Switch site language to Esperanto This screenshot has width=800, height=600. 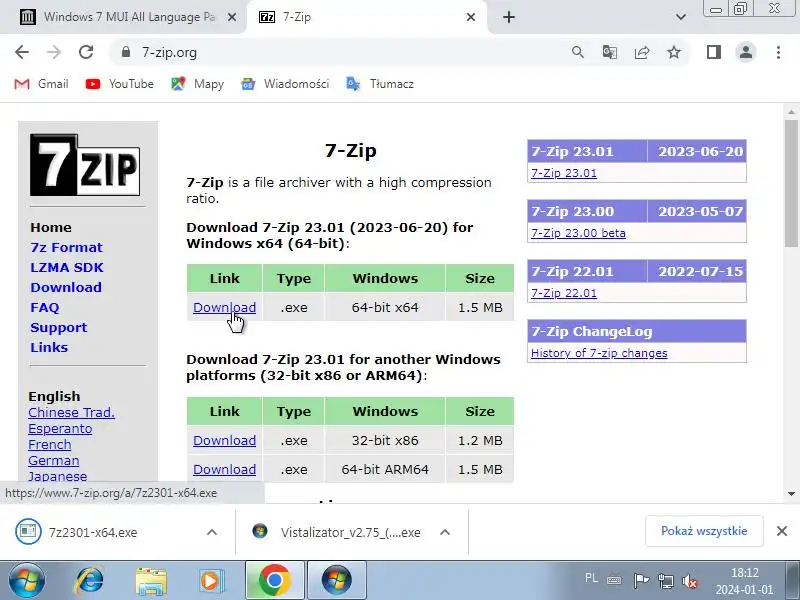(x=60, y=429)
